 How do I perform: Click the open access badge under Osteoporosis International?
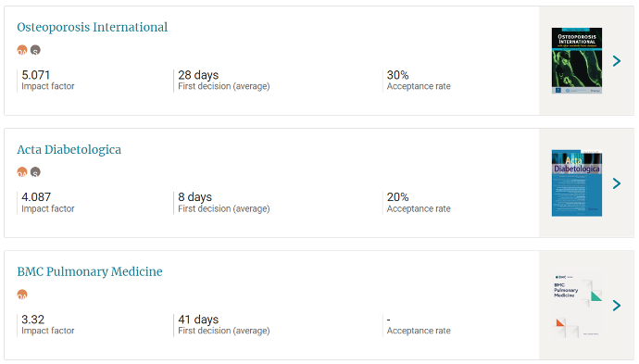[x=22, y=50]
